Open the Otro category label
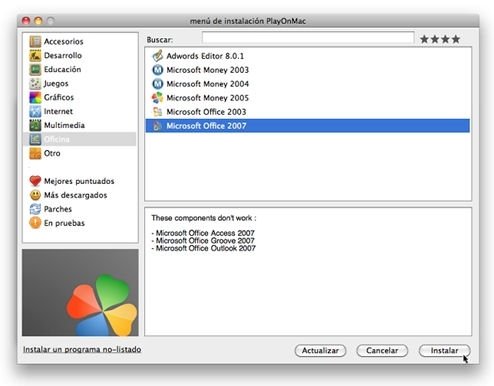Screen dimensions: 494x386 (x=52, y=153)
